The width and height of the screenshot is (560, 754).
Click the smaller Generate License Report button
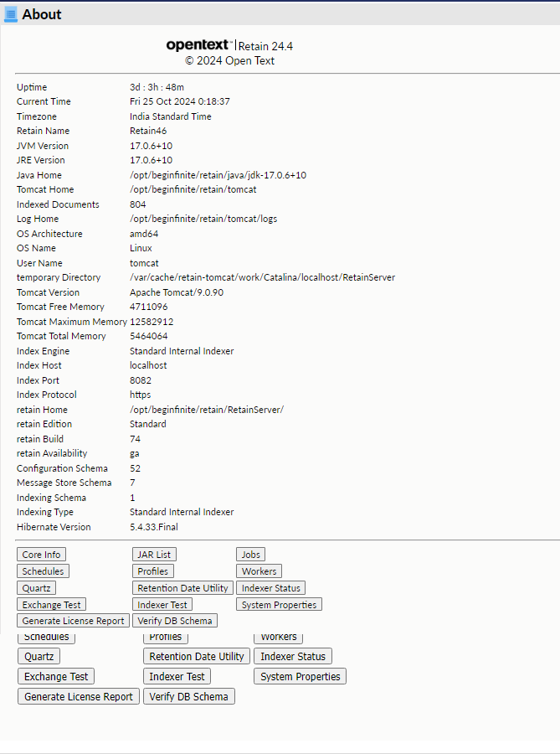[x=73, y=621]
